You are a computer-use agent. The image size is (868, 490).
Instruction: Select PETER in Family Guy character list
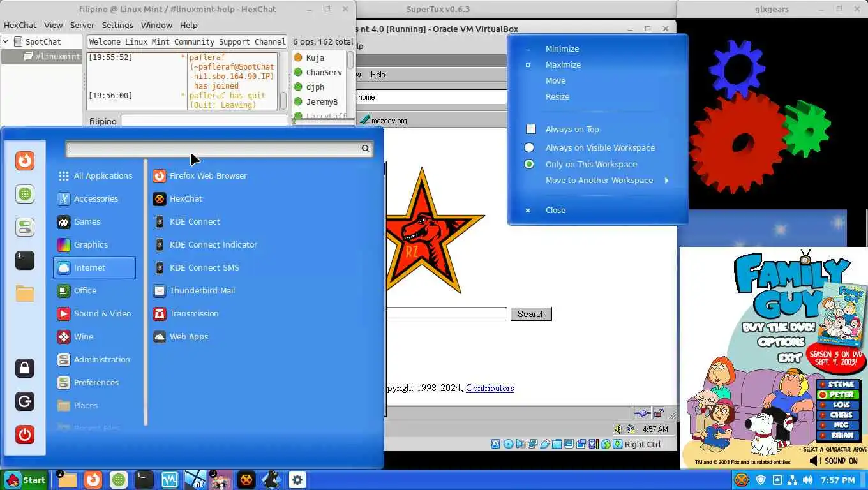click(x=837, y=395)
